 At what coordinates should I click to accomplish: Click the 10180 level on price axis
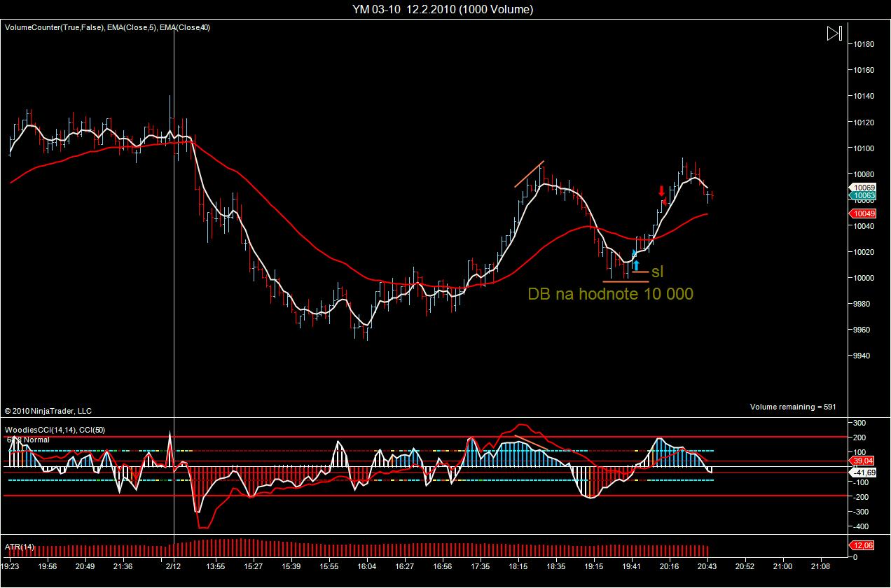[863, 44]
